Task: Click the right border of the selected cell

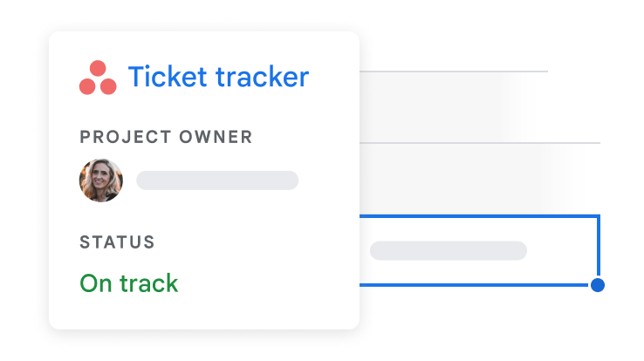Action: coord(599,249)
